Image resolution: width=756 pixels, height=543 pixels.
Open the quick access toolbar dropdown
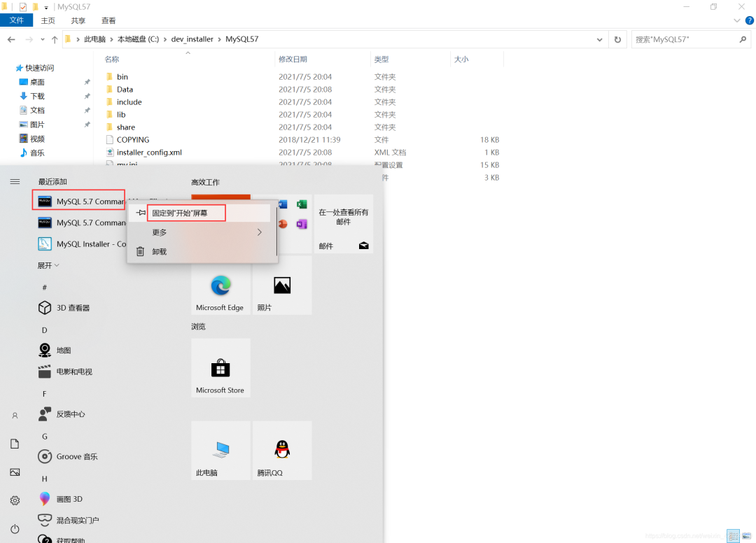pos(46,7)
